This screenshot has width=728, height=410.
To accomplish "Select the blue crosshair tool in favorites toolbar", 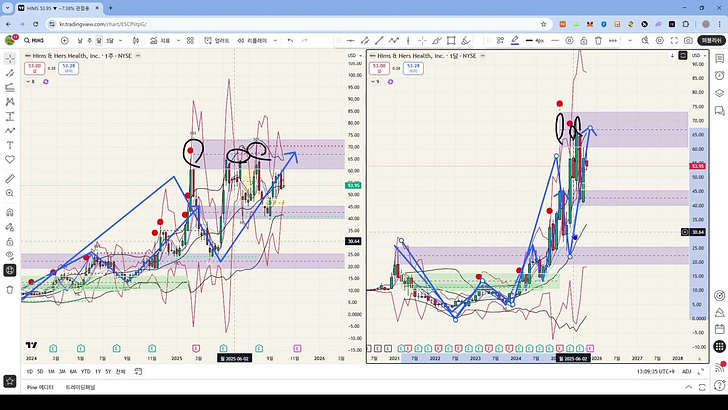I will 422,41.
